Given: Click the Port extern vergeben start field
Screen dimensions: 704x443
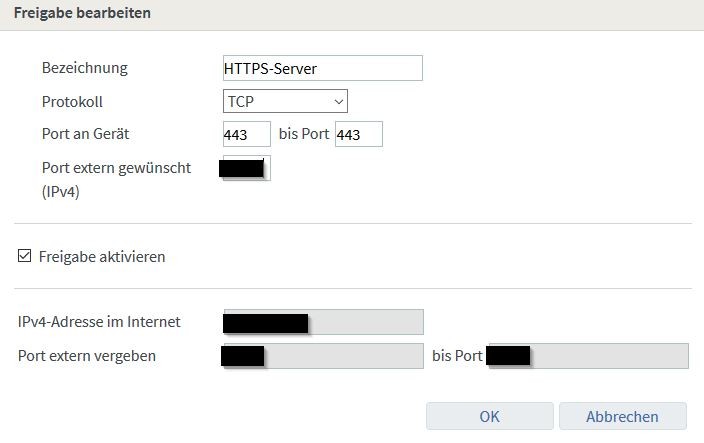Looking at the screenshot, I should 323,355.
